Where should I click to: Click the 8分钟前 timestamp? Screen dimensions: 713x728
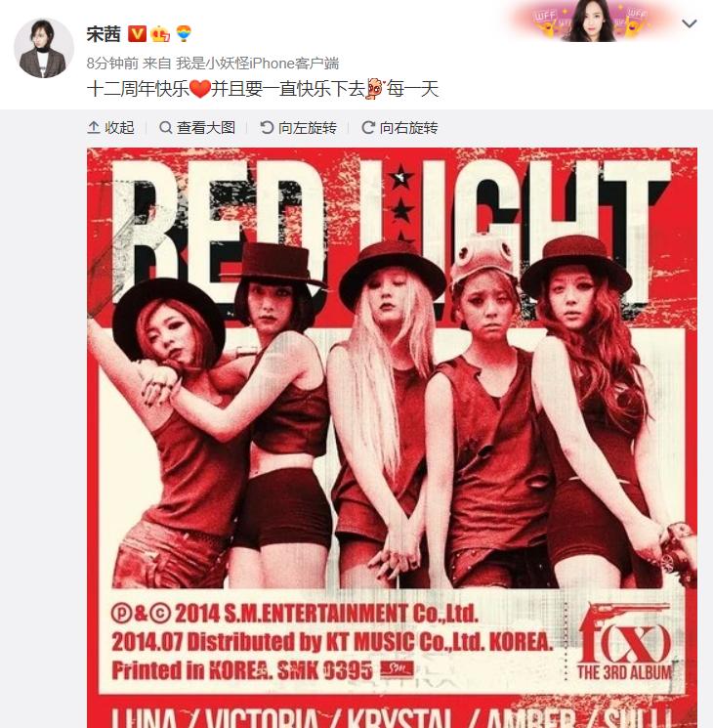pos(112,64)
